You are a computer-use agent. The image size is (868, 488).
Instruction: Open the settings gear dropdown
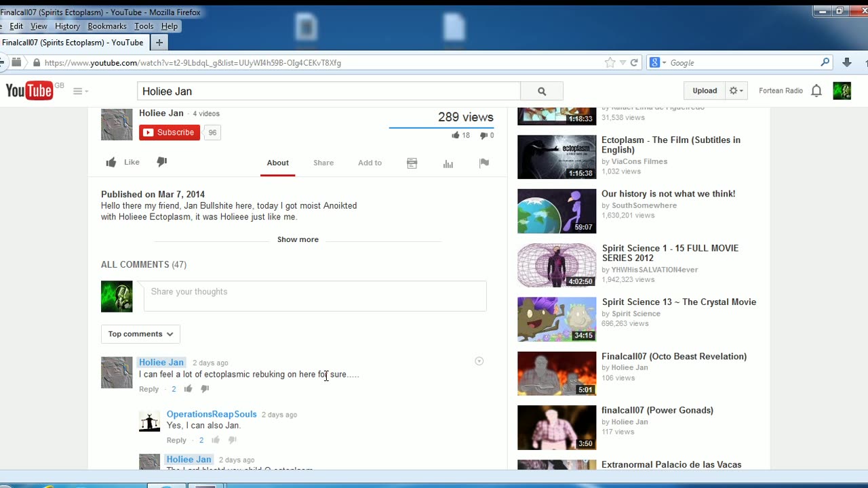click(x=736, y=91)
